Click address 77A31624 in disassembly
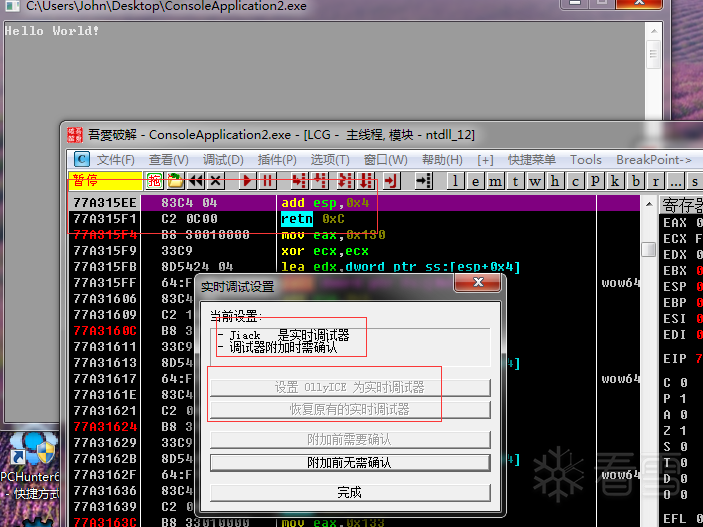The height and width of the screenshot is (527, 703). 105,427
